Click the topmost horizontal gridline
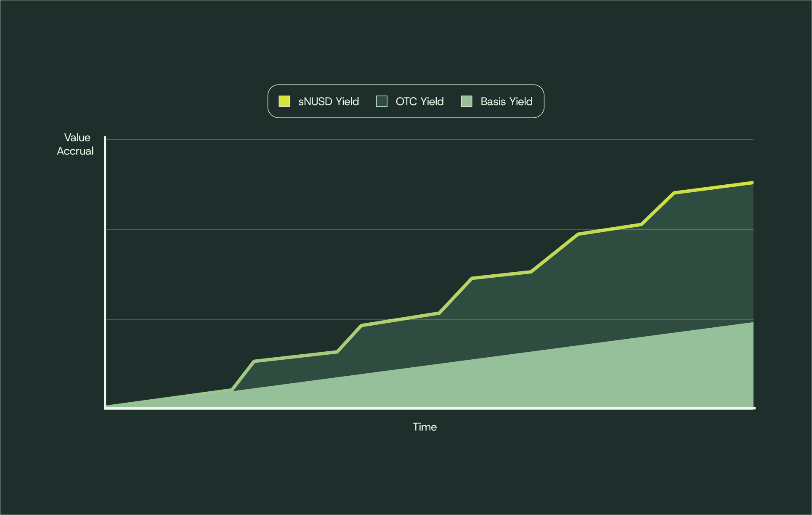This screenshot has width=812, height=515. coord(421,139)
